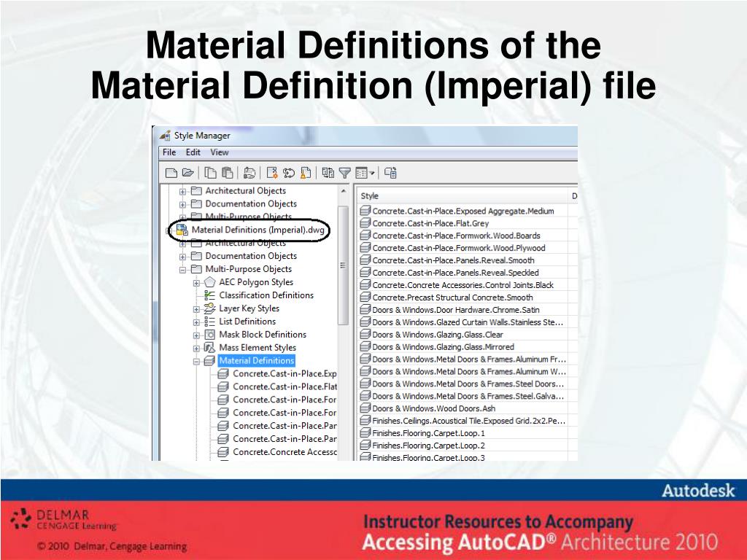Expand the Layer Key Styles node
747x560 pixels.
196,309
